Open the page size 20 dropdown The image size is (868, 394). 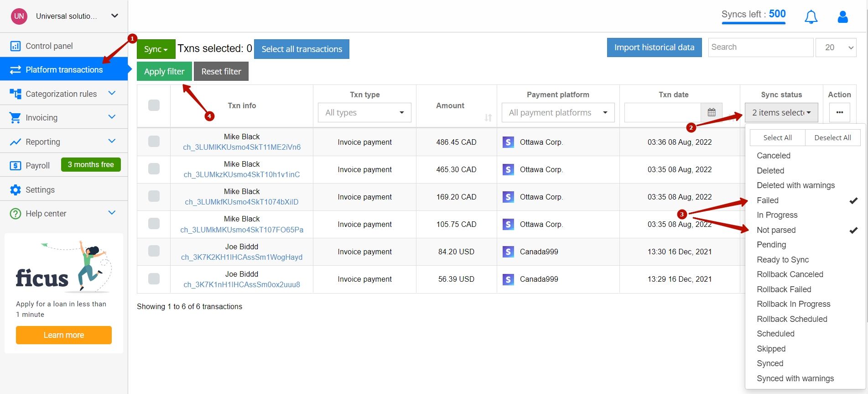coord(836,47)
